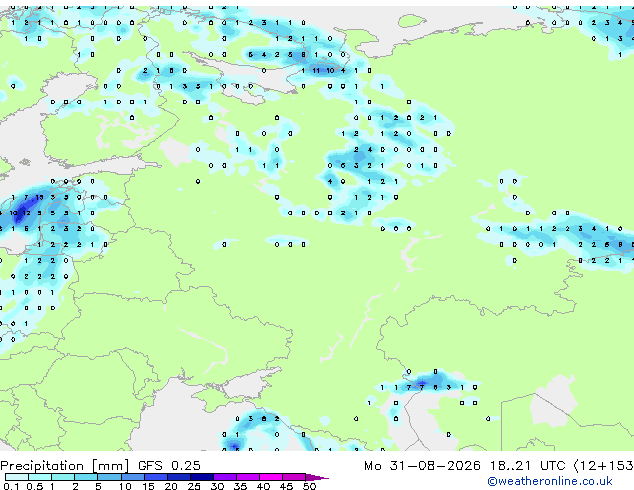Choose the 5–10 mm legend color swatch
The height and width of the screenshot is (490, 634).
coord(109,477)
